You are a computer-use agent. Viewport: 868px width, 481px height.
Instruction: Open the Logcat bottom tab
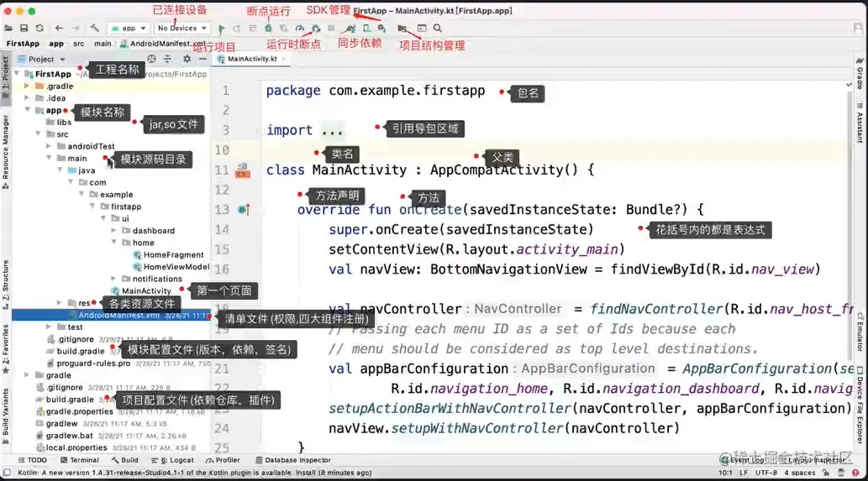click(173, 460)
